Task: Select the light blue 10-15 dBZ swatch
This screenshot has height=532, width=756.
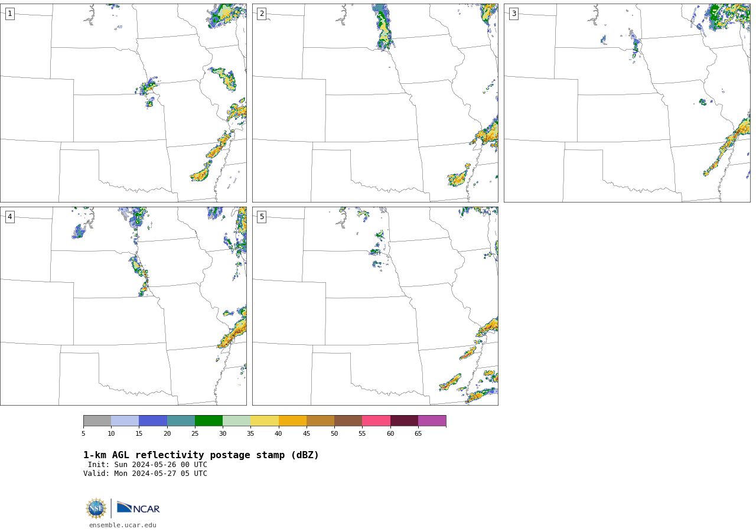Action: click(x=125, y=421)
